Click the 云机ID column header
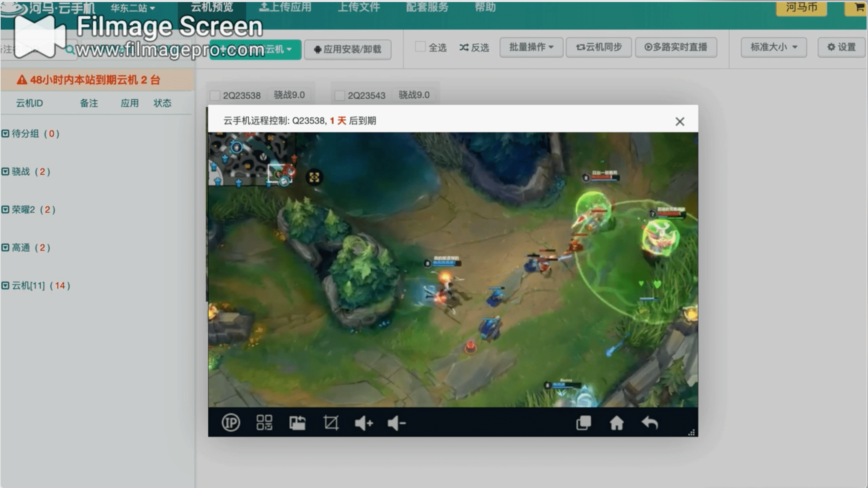Viewport: 868px width, 488px height. (x=30, y=103)
